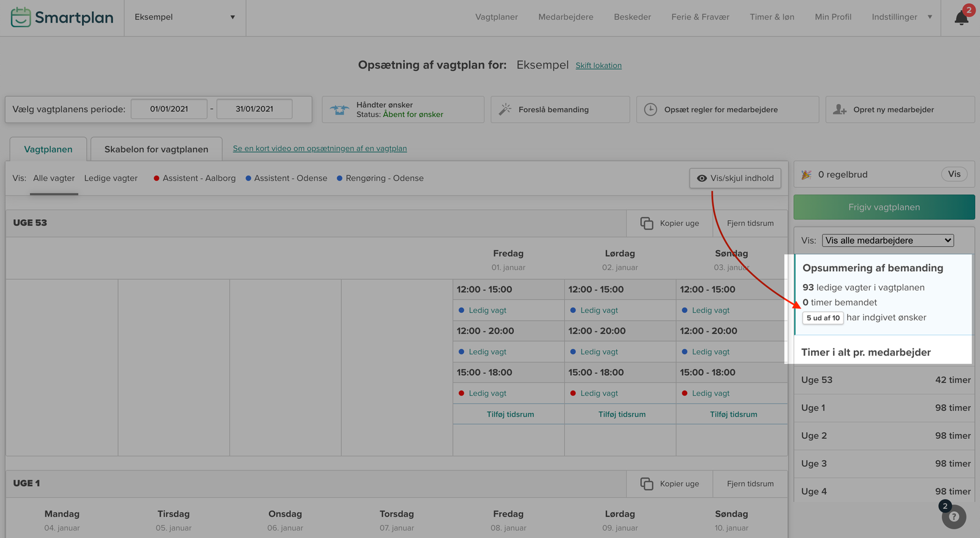
Task: Click the Smartplan calendar logo icon
Action: (x=21, y=17)
